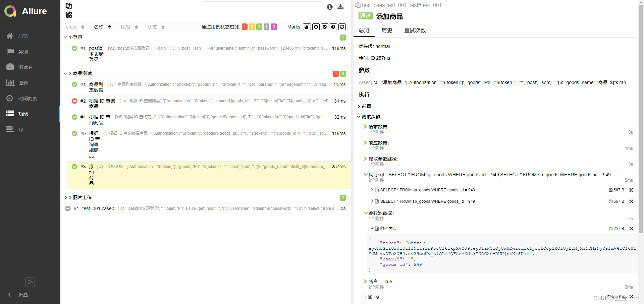Screen dimensions: 644x304
Task: Expand the second SELECT sp_goods attachment
Action: click(x=423, y=201)
